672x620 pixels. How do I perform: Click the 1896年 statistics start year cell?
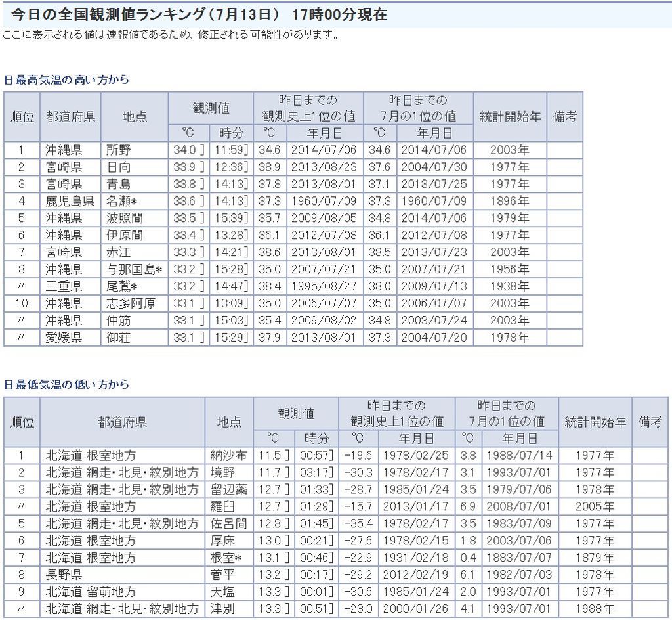click(x=509, y=201)
